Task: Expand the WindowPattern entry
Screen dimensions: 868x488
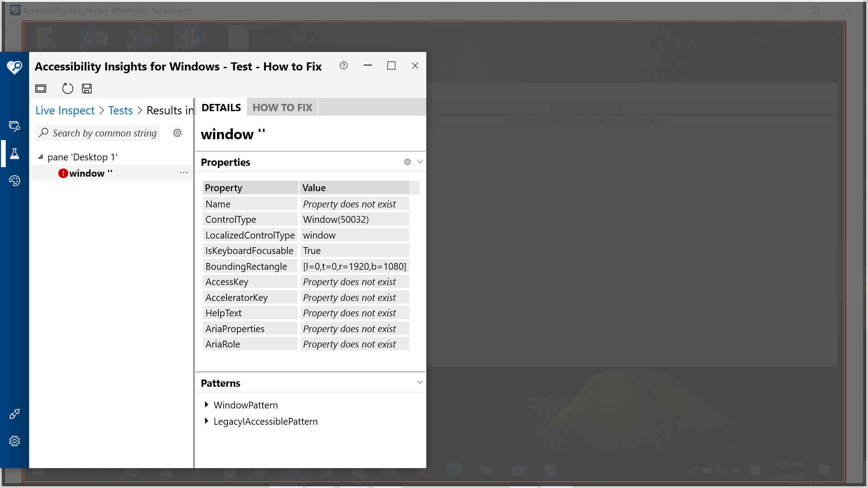Action: click(207, 404)
